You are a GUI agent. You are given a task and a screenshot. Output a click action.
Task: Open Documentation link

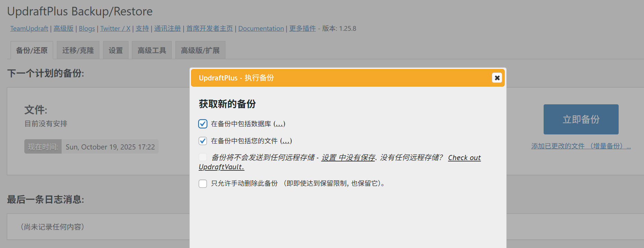click(x=261, y=28)
